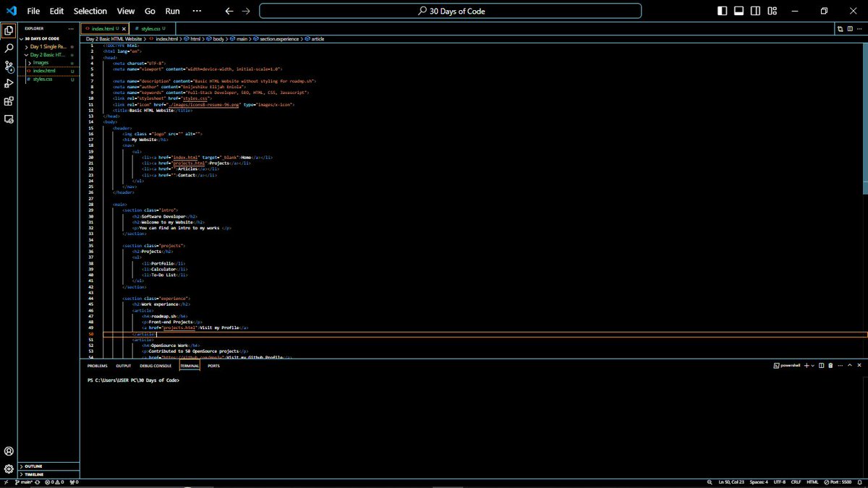This screenshot has width=868, height=488.
Task: Open the Edit menu
Action: click(56, 11)
